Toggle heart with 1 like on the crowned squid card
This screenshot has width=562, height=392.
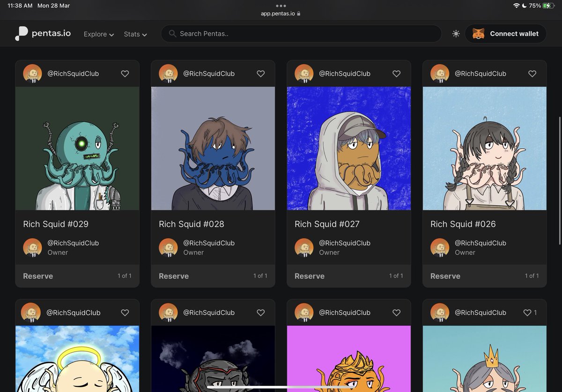(527, 312)
